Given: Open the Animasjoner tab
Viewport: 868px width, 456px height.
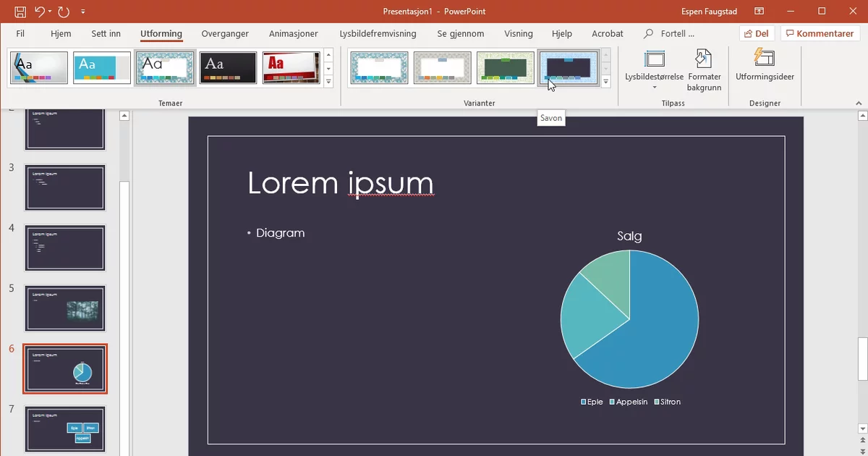Looking at the screenshot, I should pos(293,33).
